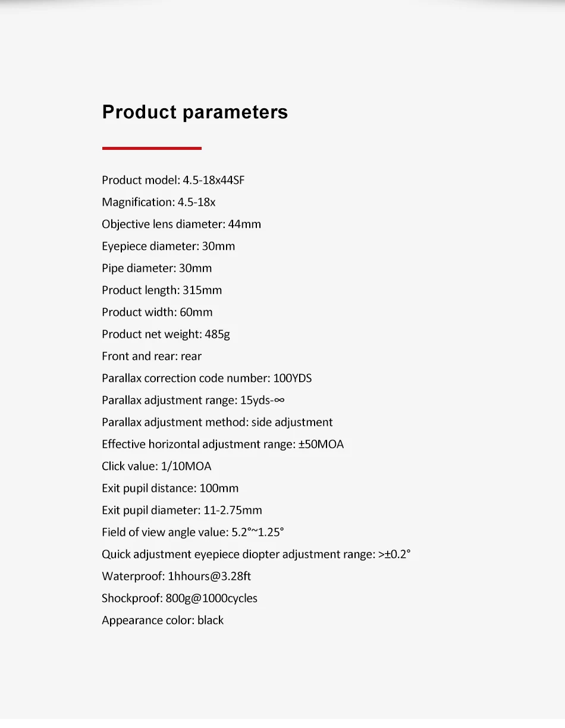Select the "Product width: 60mm" line
The width and height of the screenshot is (565, 728).
point(157,312)
